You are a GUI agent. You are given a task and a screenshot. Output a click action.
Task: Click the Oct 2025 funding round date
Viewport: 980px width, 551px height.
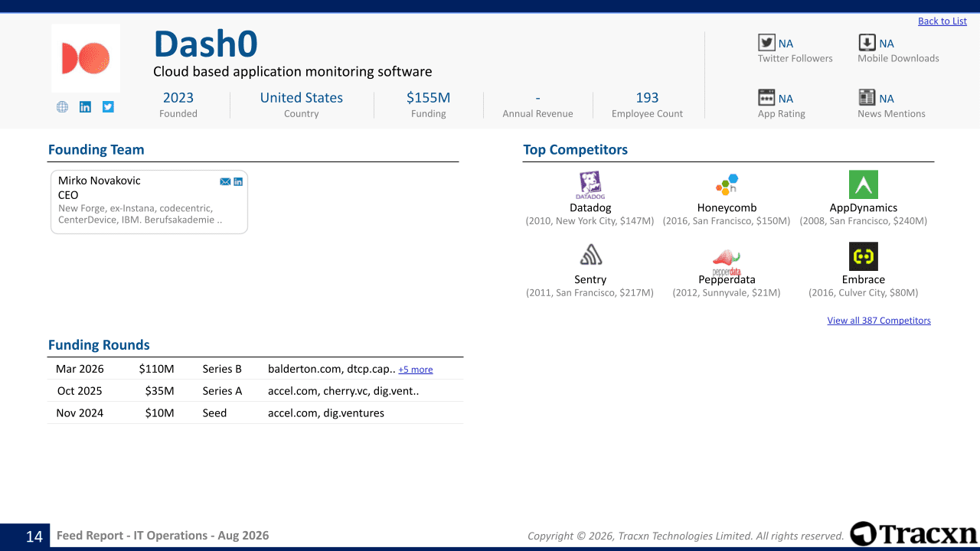point(80,391)
